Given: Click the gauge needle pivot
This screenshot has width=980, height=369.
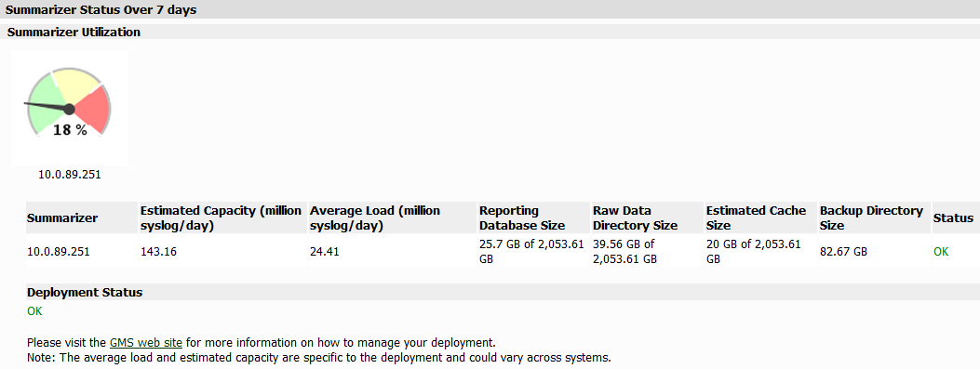Looking at the screenshot, I should point(70,110).
